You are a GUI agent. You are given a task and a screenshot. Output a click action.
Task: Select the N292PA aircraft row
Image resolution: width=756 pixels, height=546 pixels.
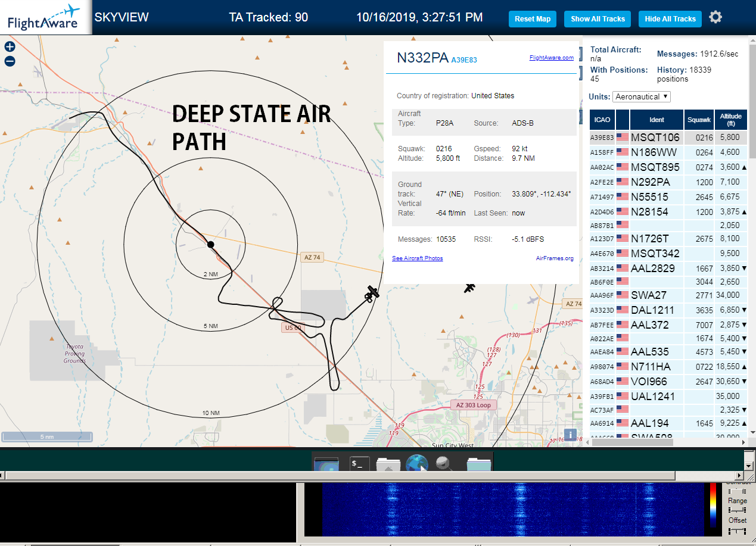click(667, 182)
